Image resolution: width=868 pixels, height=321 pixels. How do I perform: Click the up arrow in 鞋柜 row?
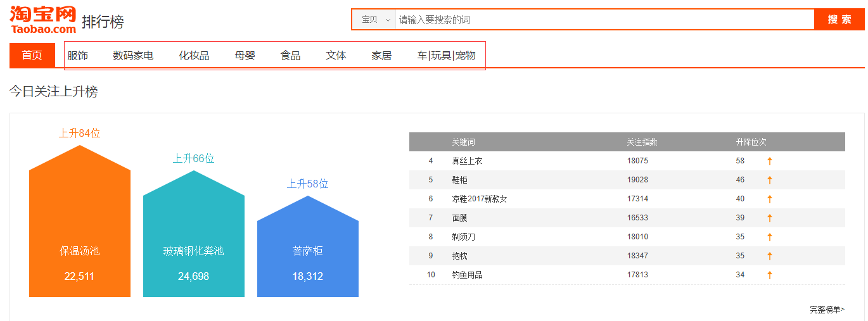[770, 180]
